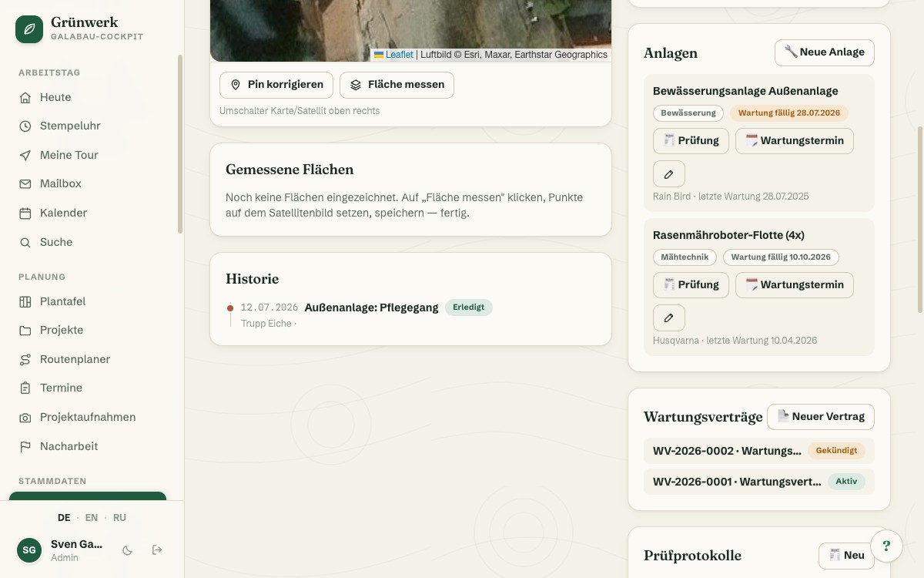This screenshot has width=924, height=578.
Task: Open Suche in the sidebar
Action: [x=92, y=242]
